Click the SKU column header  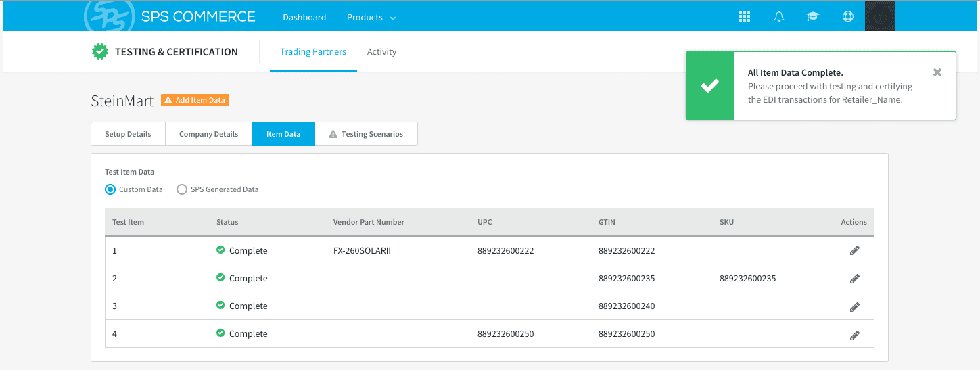tap(727, 222)
